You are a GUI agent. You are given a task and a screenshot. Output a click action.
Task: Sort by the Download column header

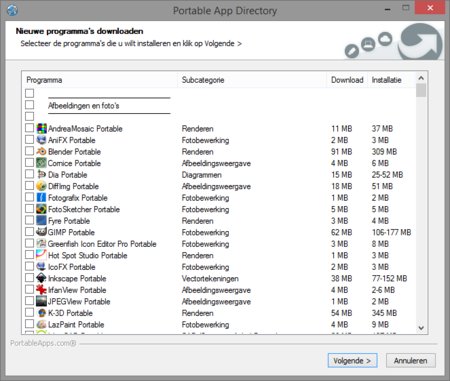(x=347, y=80)
